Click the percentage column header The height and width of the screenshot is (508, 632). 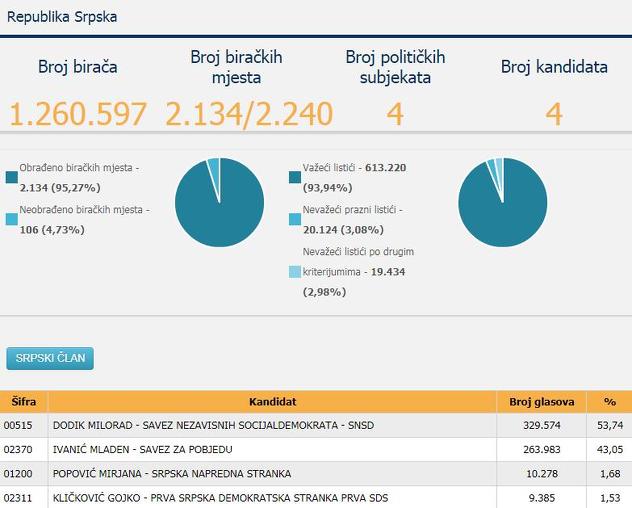coord(609,402)
